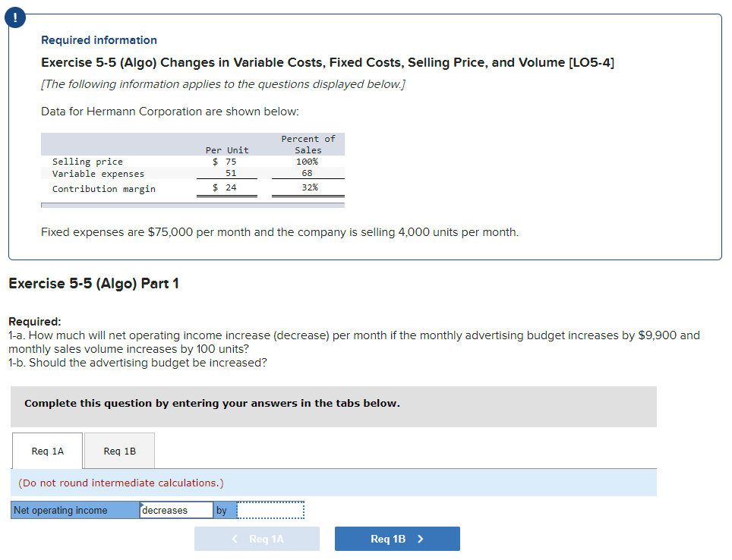Click the left chevron on the Req 1A button
The height and width of the screenshot is (560, 732).
point(234,539)
